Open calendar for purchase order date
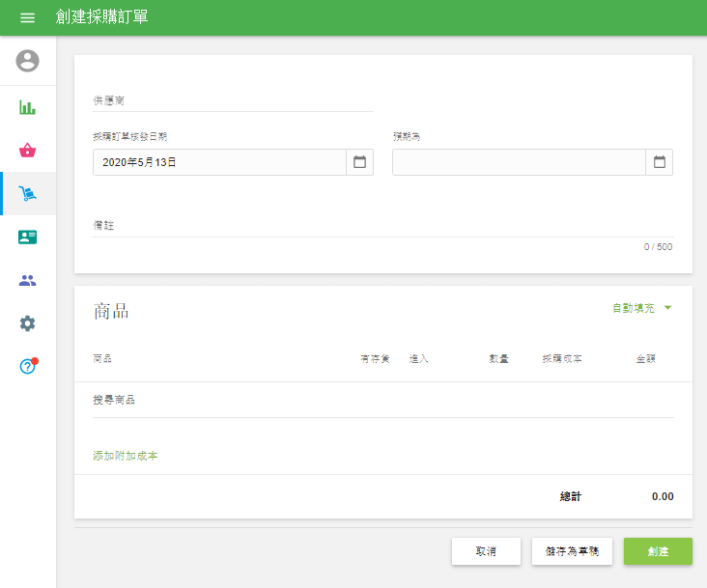The height and width of the screenshot is (588, 707). (359, 162)
